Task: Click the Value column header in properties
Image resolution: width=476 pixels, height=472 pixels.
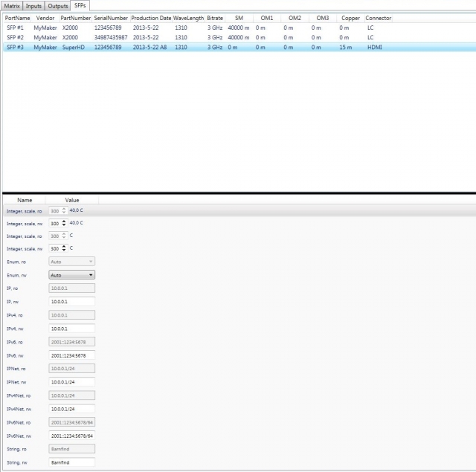Action: coord(72,200)
